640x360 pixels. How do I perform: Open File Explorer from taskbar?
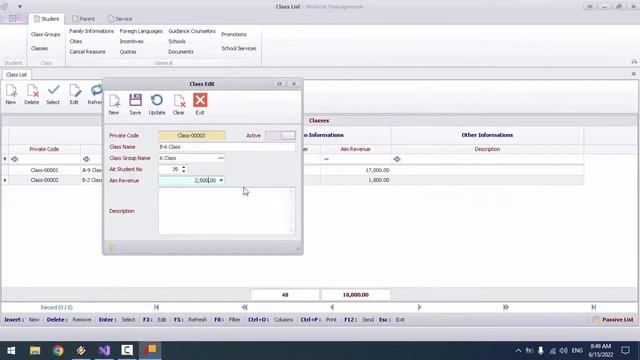click(x=35, y=350)
